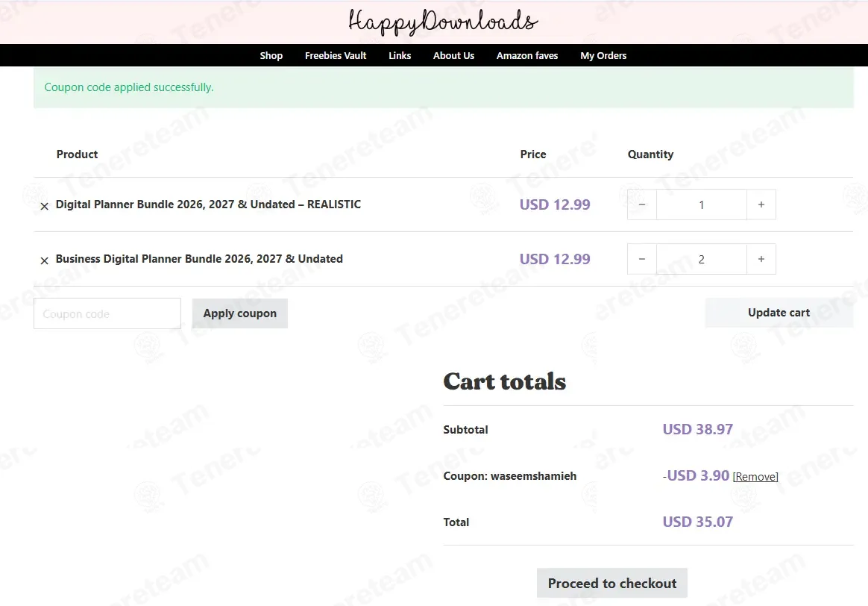868x606 pixels.
Task: Select the Subtotal amount USD 38.97
Action: pos(697,429)
